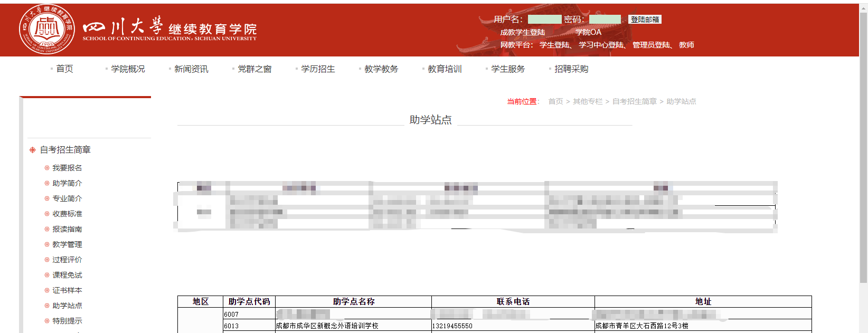Select 收费标准 in the sidebar

pyautogui.click(x=67, y=214)
